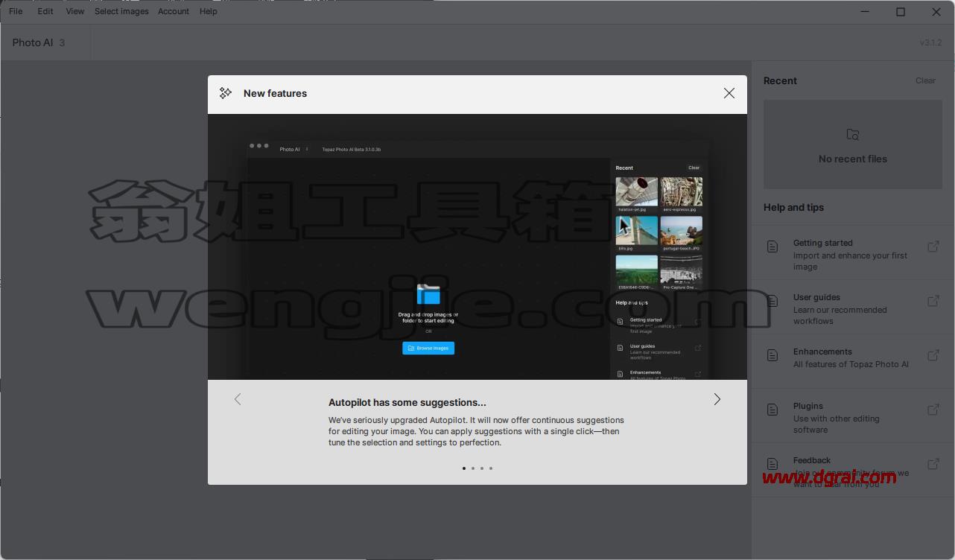Click external-link icon for Enhancements
This screenshot has height=560, width=955.
click(x=933, y=355)
